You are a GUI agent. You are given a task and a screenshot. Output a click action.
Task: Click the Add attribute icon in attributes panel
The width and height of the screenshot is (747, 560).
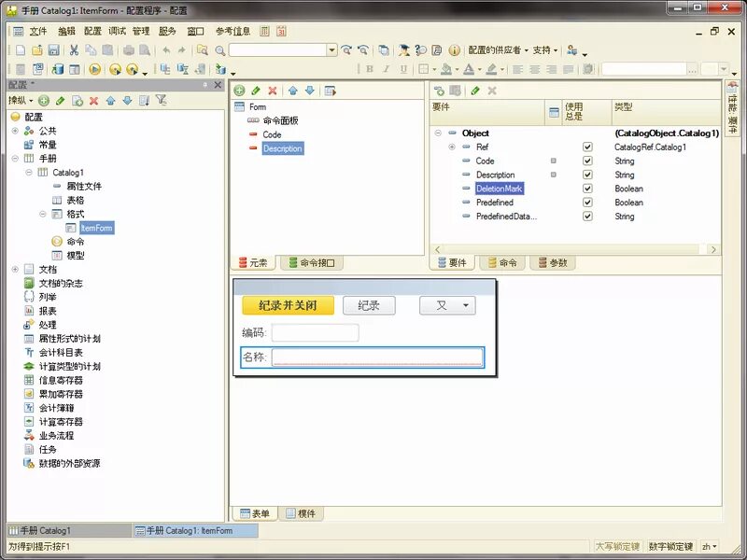click(x=439, y=91)
